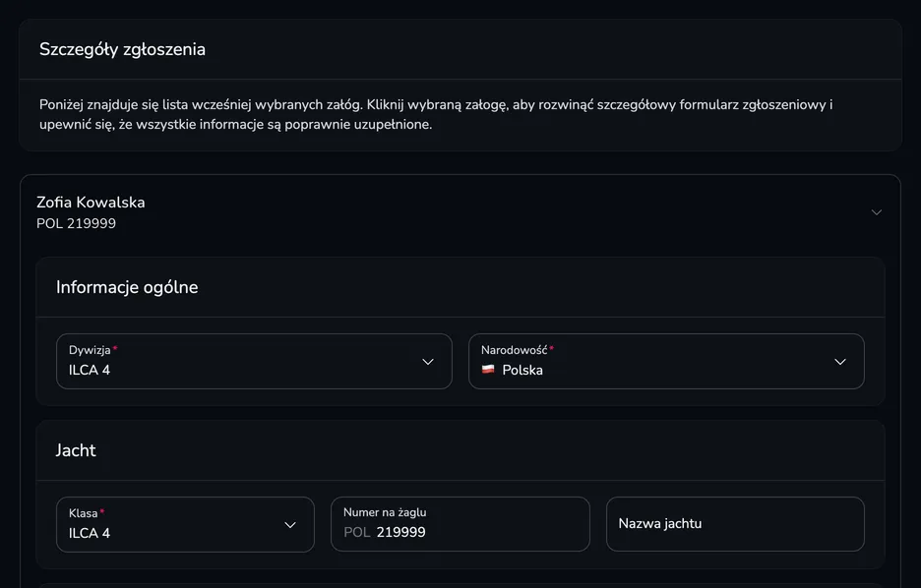Click the Szczegóły zgłoszenia heading
The width and height of the screenshot is (921, 588).
pos(122,49)
